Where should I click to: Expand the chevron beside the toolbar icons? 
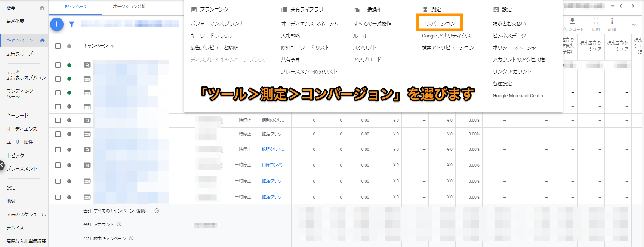[634, 25]
